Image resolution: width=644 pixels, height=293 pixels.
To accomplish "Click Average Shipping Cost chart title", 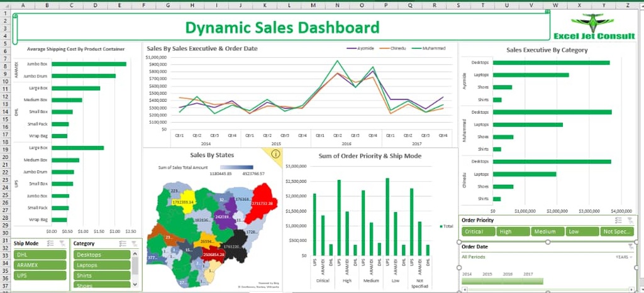I will (75, 49).
